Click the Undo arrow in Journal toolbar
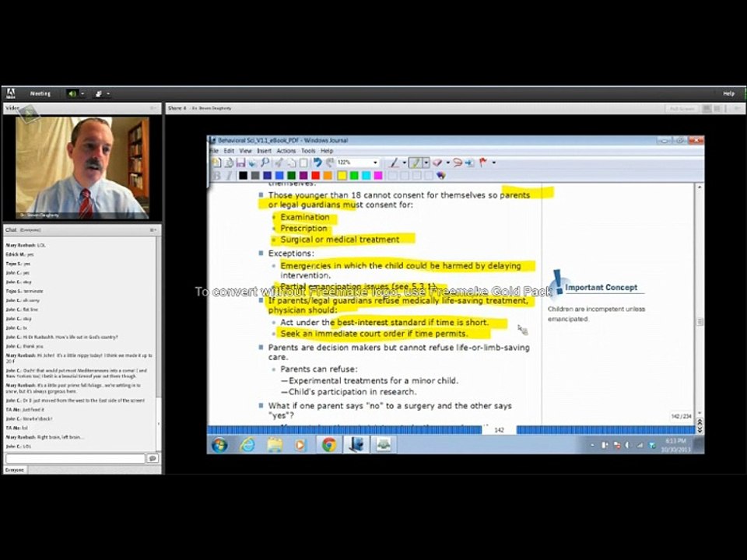The width and height of the screenshot is (747, 560). [317, 163]
